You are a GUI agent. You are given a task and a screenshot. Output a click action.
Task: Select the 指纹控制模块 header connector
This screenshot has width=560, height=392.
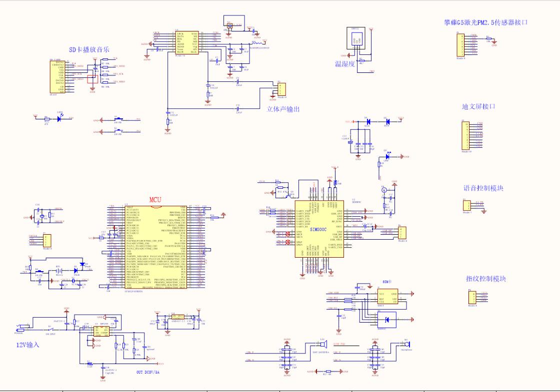472,298
